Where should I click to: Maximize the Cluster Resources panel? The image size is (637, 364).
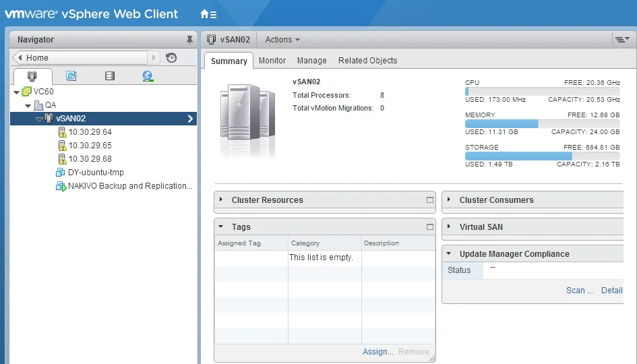click(430, 200)
